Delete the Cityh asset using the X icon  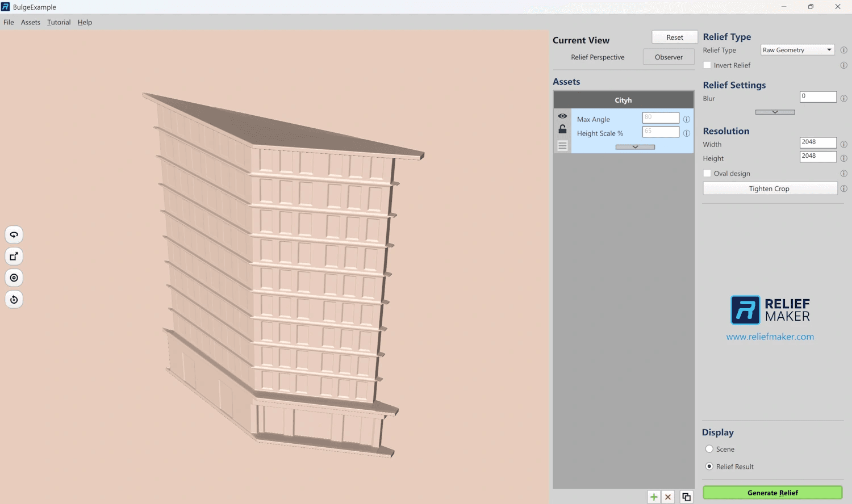tap(668, 497)
